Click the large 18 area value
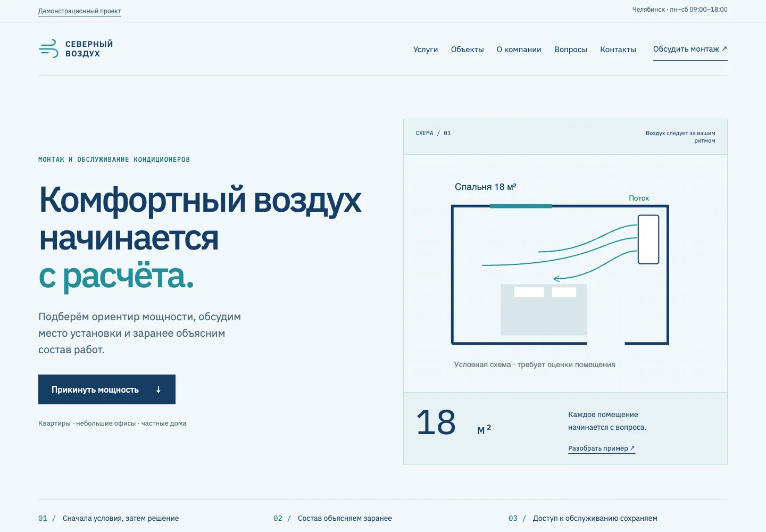Image resolution: width=766 pixels, height=532 pixels. pos(436,423)
